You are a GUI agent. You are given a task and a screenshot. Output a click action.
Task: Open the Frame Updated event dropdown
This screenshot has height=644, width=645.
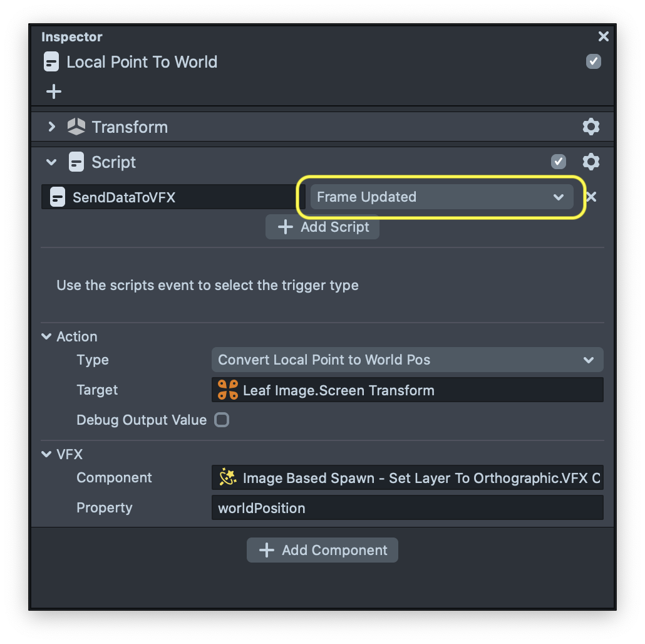pos(441,197)
